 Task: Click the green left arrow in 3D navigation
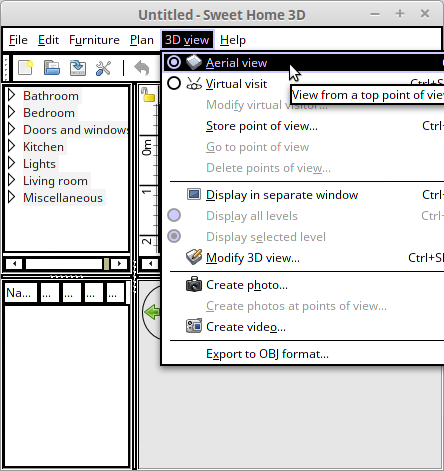[x=152, y=312]
